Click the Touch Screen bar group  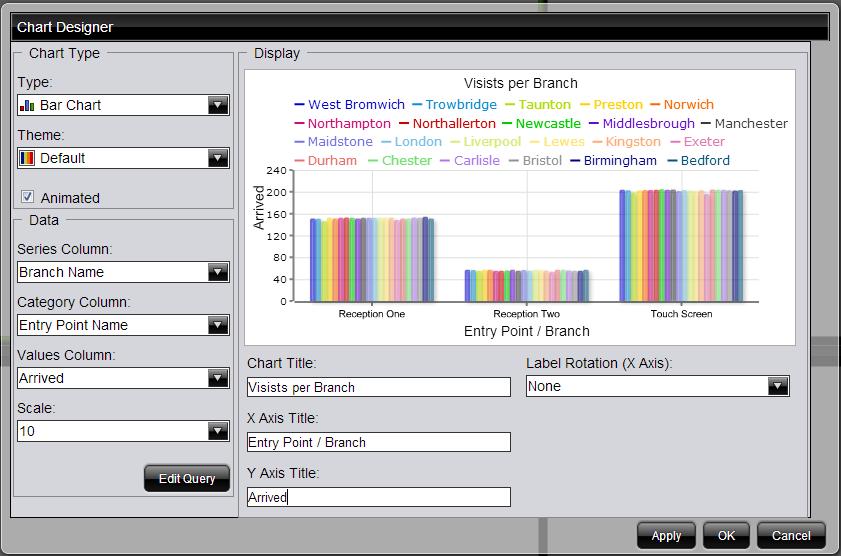tap(681, 246)
